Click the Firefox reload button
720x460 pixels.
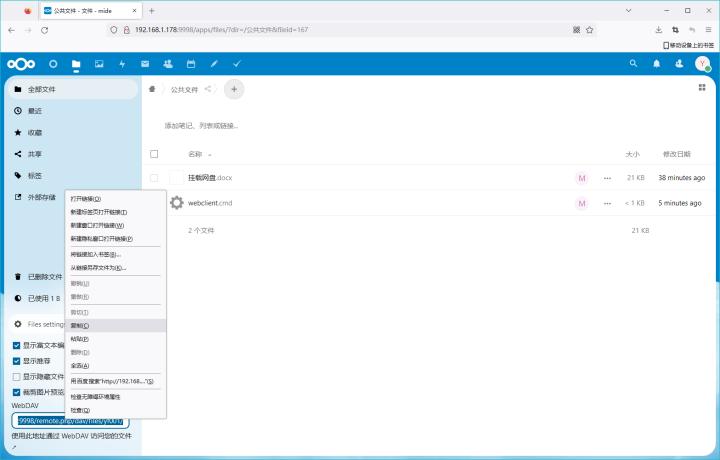[x=45, y=30]
